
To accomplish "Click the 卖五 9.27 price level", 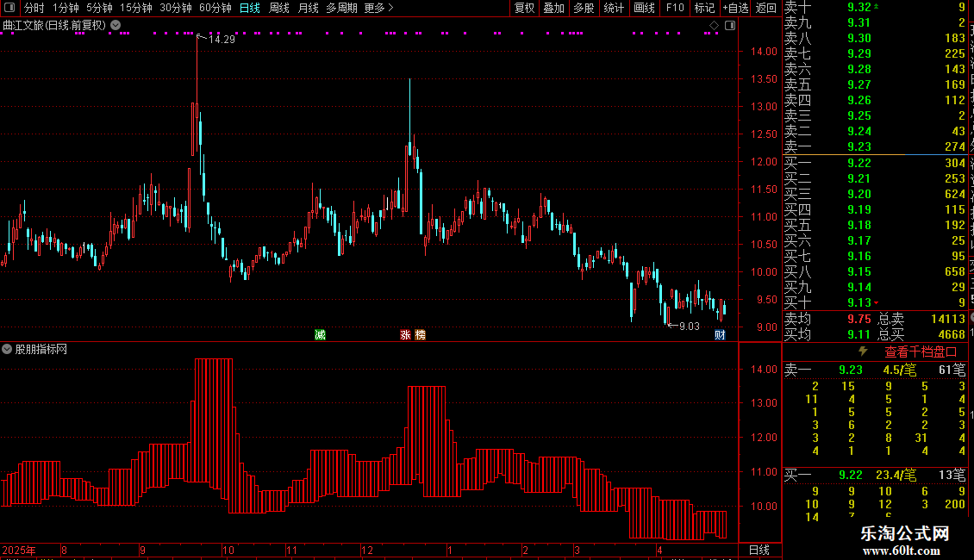I will (x=859, y=84).
